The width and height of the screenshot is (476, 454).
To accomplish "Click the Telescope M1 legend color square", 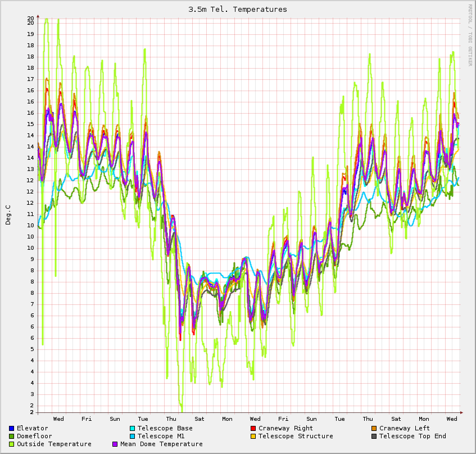I will coord(132,437).
